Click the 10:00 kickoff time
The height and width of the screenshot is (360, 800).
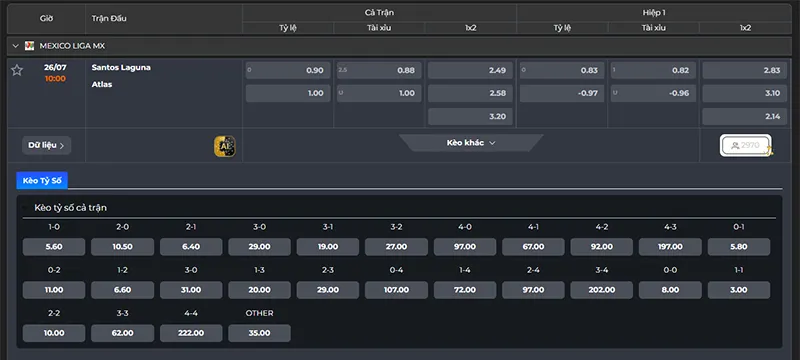point(55,79)
